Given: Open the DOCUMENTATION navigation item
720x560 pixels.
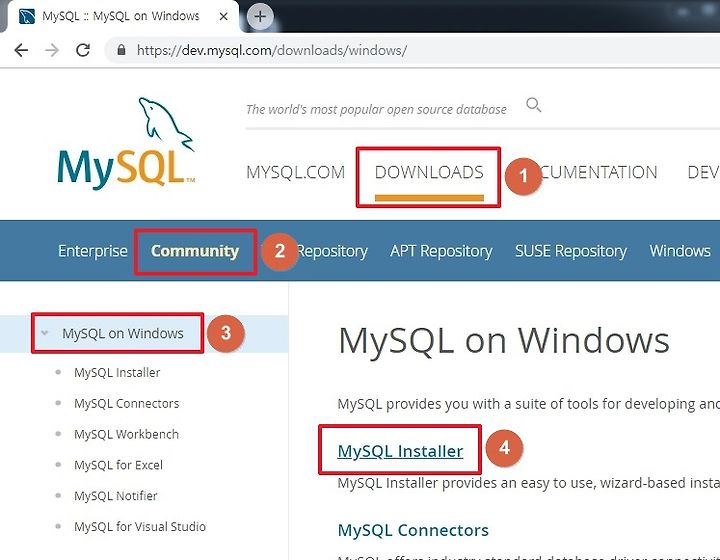Looking at the screenshot, I should [598, 173].
